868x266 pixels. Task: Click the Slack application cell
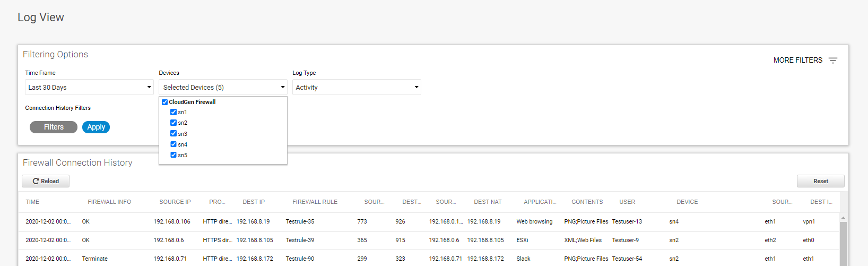(x=523, y=259)
